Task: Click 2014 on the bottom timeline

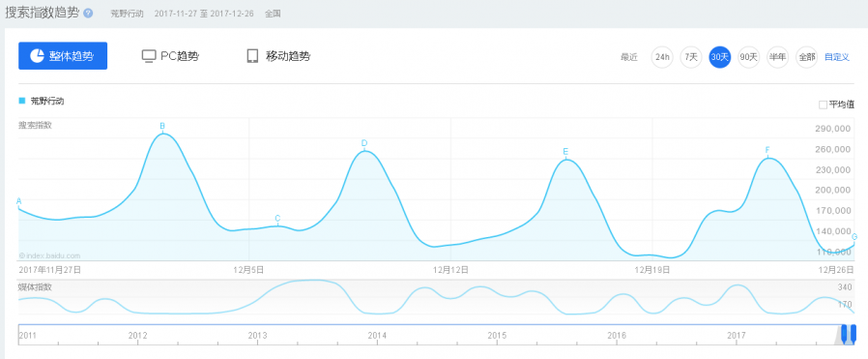Action: tap(377, 336)
